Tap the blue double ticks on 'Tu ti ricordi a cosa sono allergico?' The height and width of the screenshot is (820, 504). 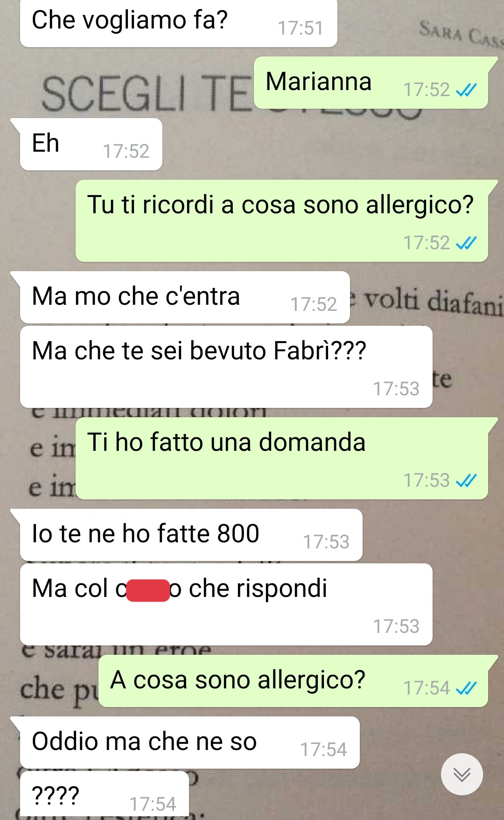tap(466, 243)
